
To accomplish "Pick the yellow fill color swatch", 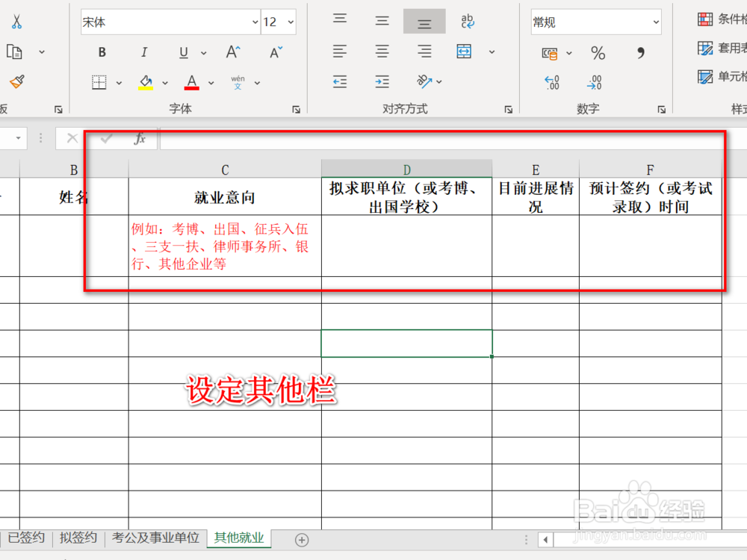I will click(x=145, y=87).
